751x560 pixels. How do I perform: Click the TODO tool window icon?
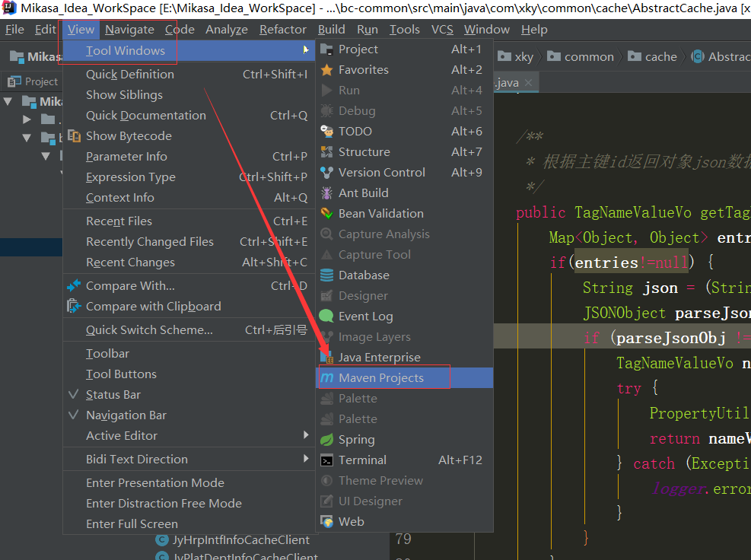(326, 132)
